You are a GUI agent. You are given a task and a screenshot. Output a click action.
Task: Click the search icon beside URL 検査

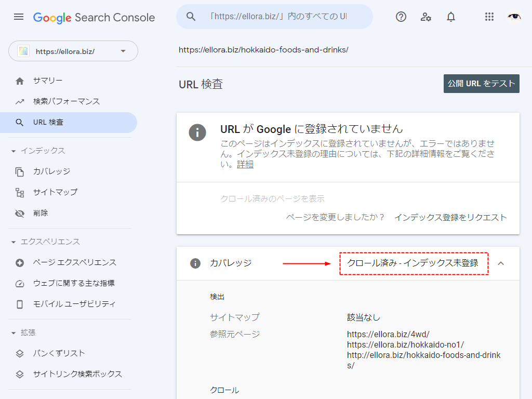[20, 123]
